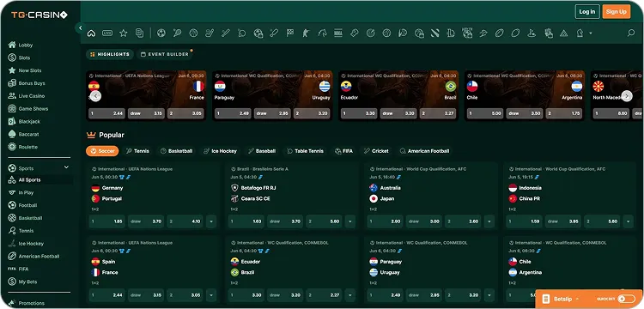Select the checkered flag motorsport icon
Image resolution: width=644 pixels, height=309 pixels.
pos(290,33)
